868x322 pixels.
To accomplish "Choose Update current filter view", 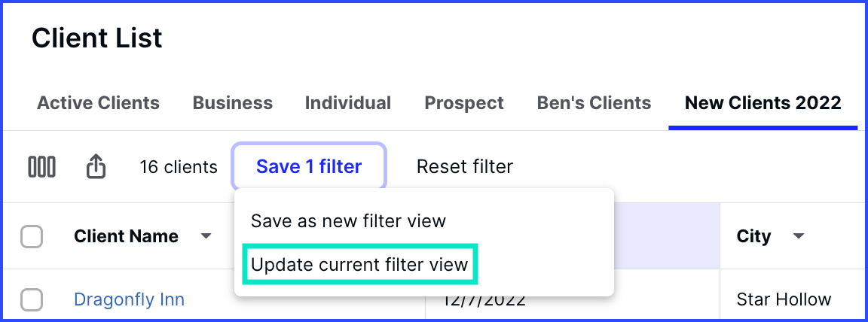I will click(x=360, y=265).
